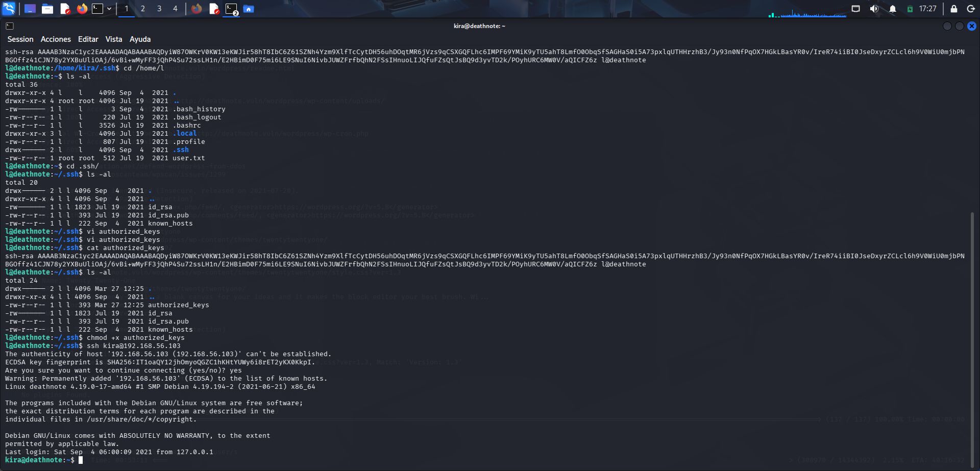
Task: Click the log out icon
Action: coord(971,9)
